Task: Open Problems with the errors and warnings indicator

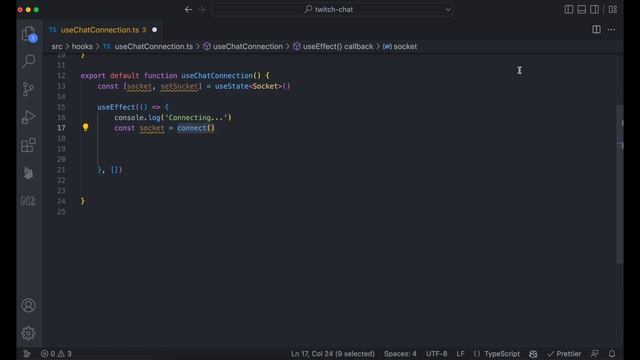Action: [56, 354]
